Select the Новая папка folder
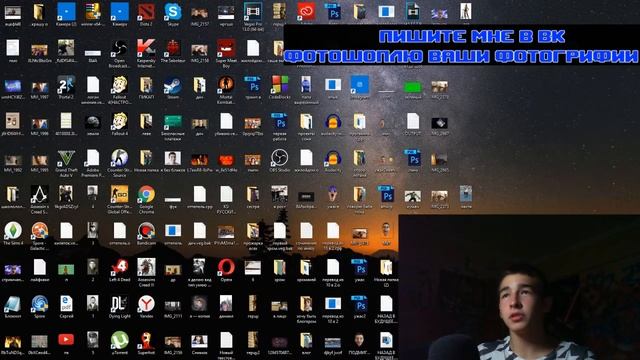This screenshot has height=360, width=640. pyautogui.click(x=146, y=159)
